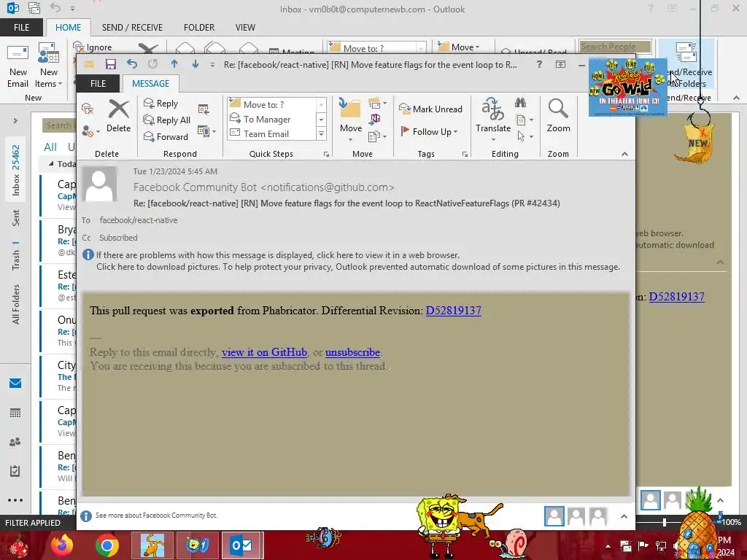Click the Find binoculars icon

[x=520, y=102]
